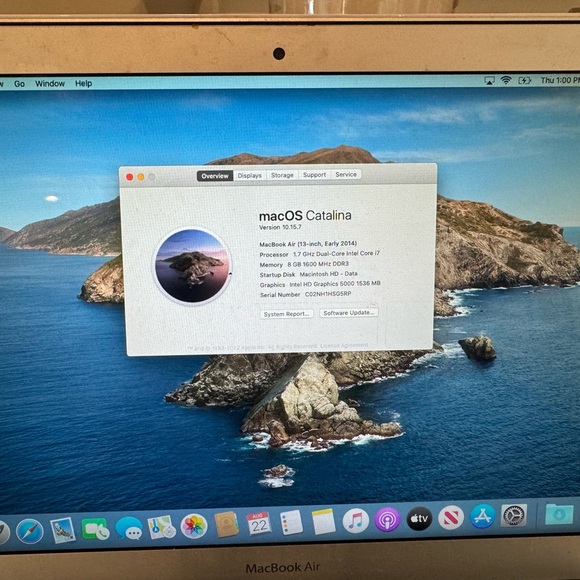Click the battery charging status icon

(525, 80)
